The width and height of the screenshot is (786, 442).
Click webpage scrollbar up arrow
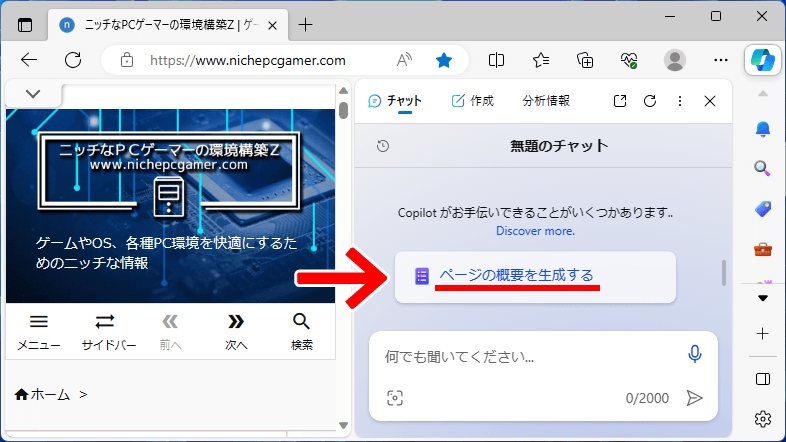[343, 91]
